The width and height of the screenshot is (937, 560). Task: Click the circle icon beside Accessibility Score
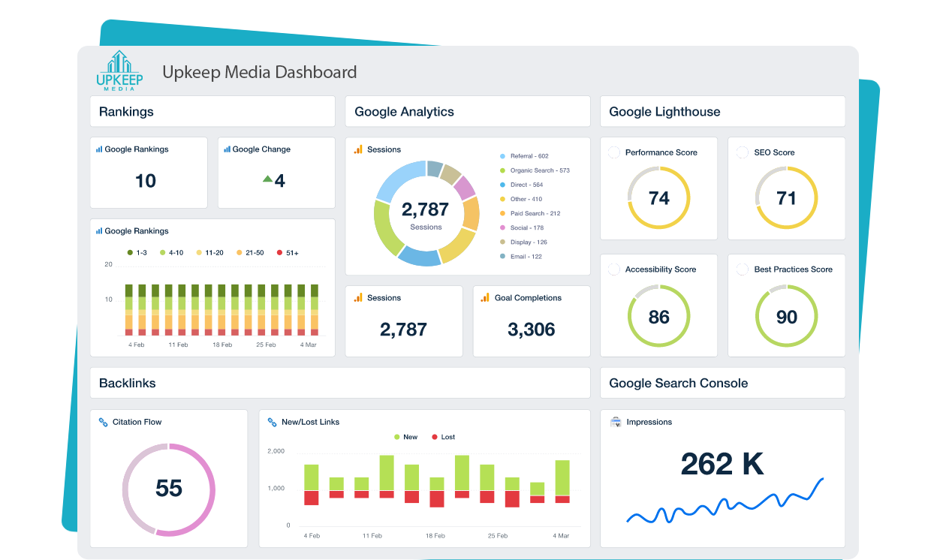coord(613,269)
